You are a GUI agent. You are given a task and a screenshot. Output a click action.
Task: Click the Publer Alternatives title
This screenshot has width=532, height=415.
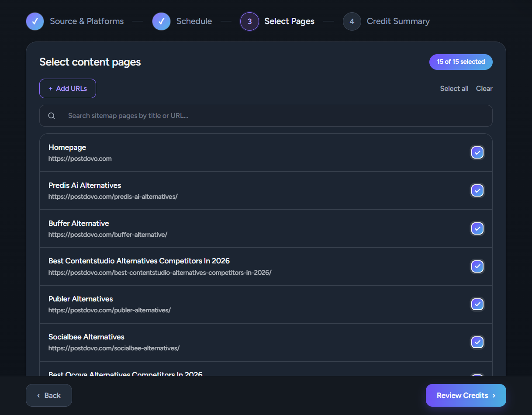tap(81, 299)
